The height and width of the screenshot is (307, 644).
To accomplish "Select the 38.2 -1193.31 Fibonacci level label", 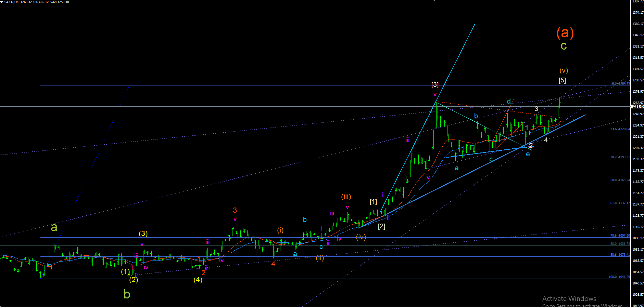I will [620, 157].
